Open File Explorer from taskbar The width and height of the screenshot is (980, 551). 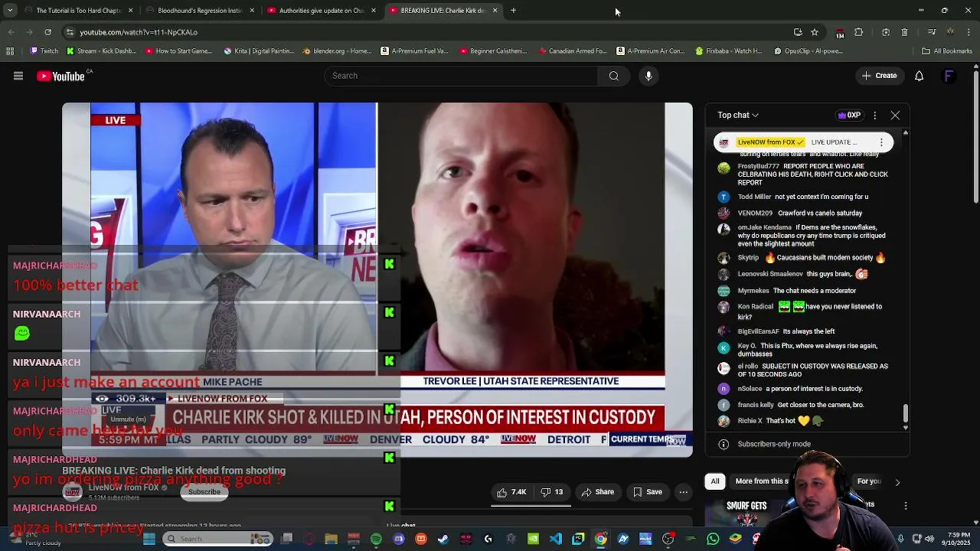click(x=332, y=540)
